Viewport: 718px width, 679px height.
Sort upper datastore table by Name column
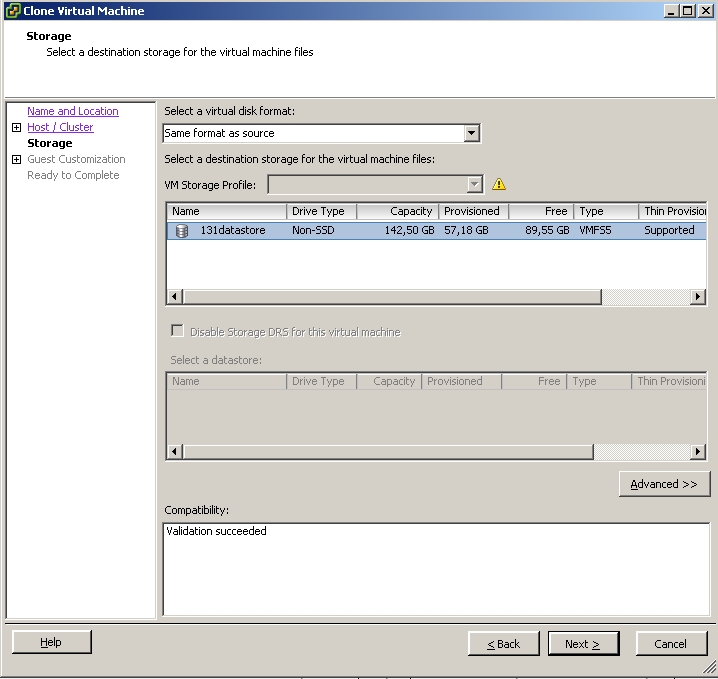(x=227, y=211)
